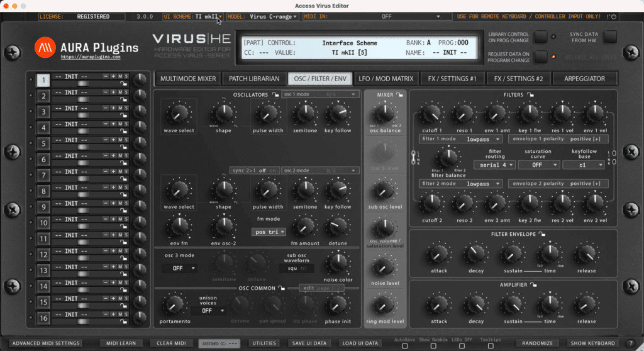This screenshot has width=644, height=351.
Task: Click the noise color knob
Action: pos(338,263)
